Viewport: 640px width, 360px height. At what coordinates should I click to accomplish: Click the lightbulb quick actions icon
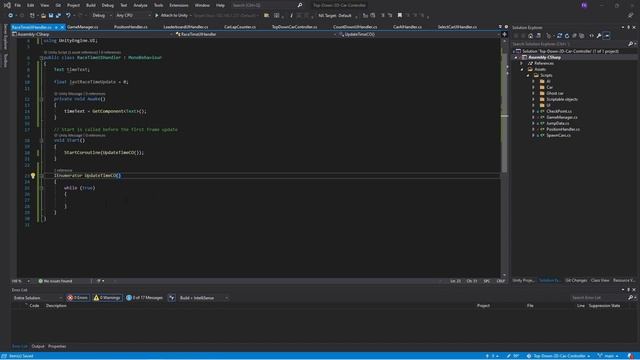tap(33, 176)
